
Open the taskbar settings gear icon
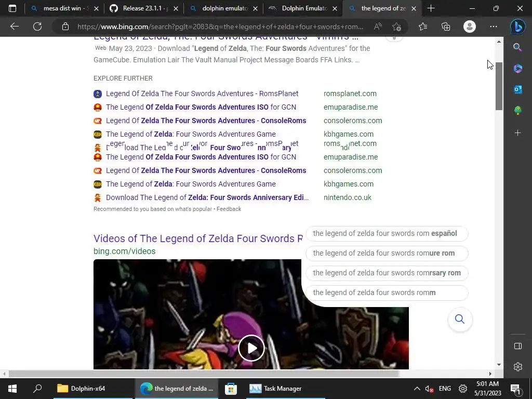463,389
